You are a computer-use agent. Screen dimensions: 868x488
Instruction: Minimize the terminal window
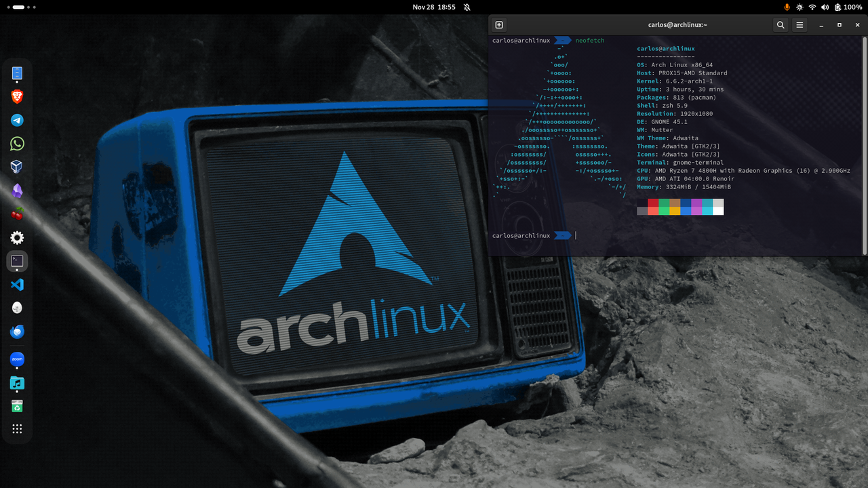821,25
